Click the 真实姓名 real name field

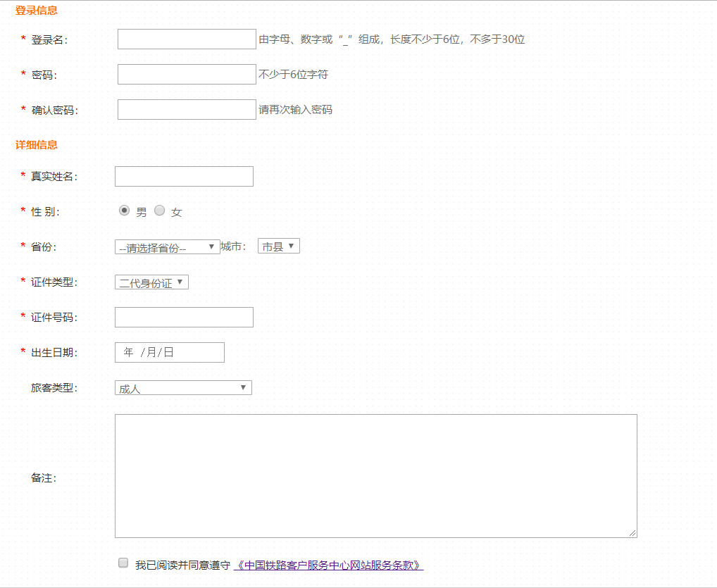(184, 177)
